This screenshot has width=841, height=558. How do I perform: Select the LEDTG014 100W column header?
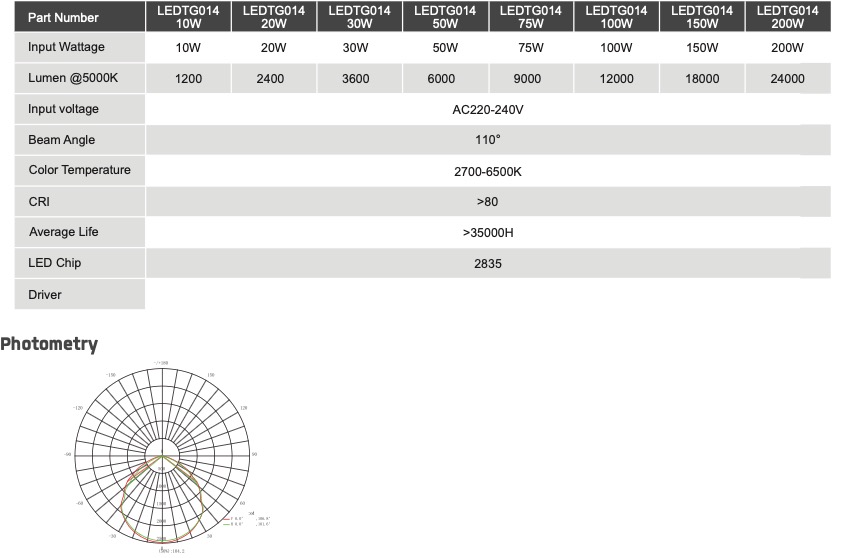[616, 17]
